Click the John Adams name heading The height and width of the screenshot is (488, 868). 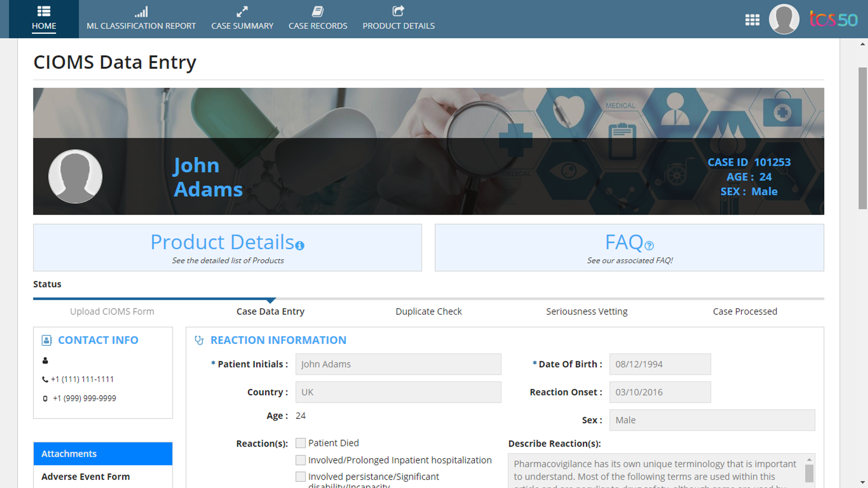[x=208, y=177]
